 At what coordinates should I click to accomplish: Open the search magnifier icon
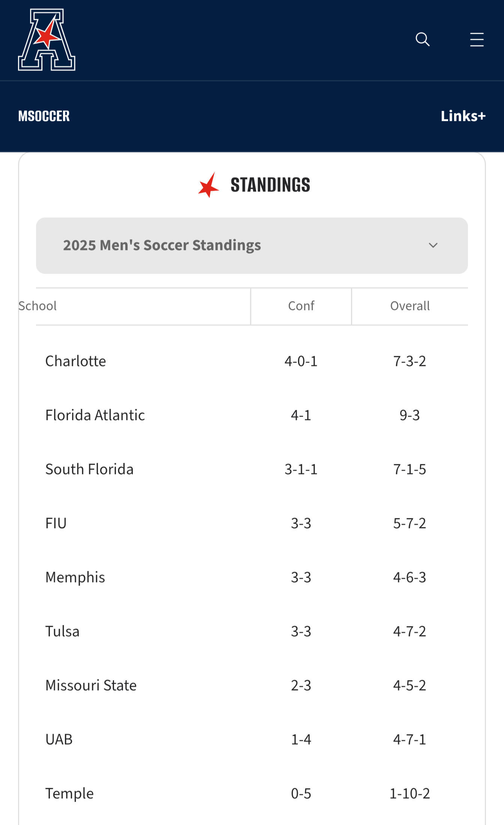[422, 39]
